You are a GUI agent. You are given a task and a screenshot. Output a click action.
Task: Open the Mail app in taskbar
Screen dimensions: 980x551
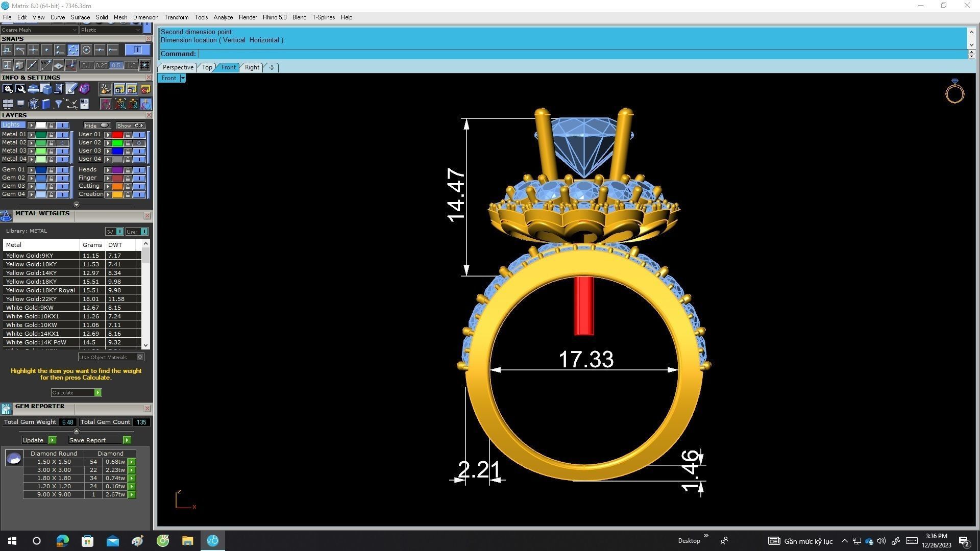pos(112,541)
